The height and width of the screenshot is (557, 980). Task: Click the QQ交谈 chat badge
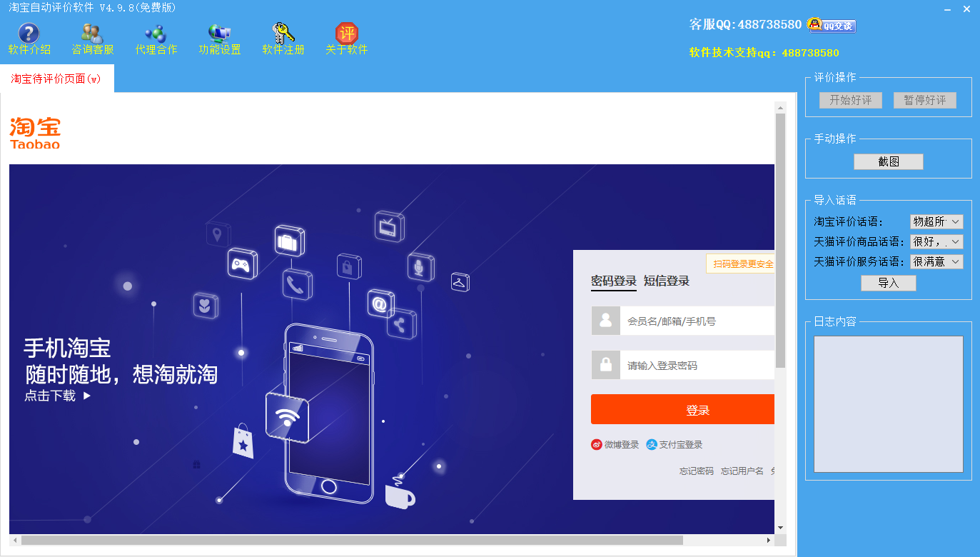pyautogui.click(x=832, y=25)
